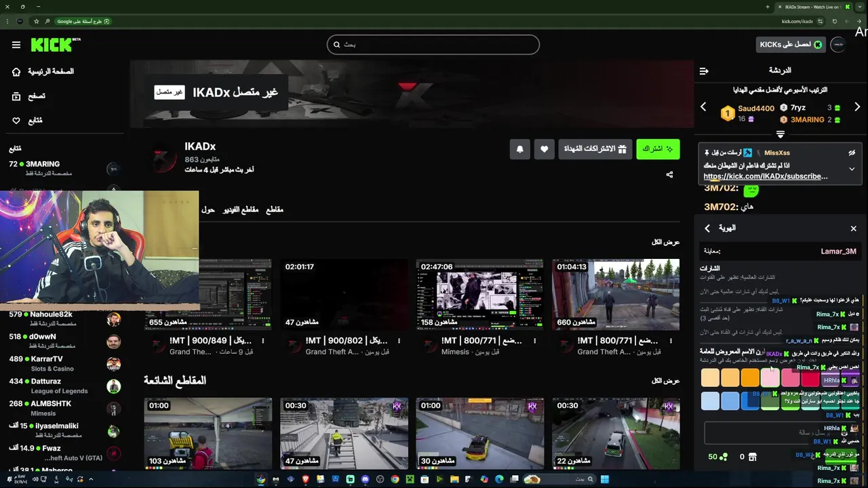
Task: Open the user avatar menu
Action: point(838,45)
